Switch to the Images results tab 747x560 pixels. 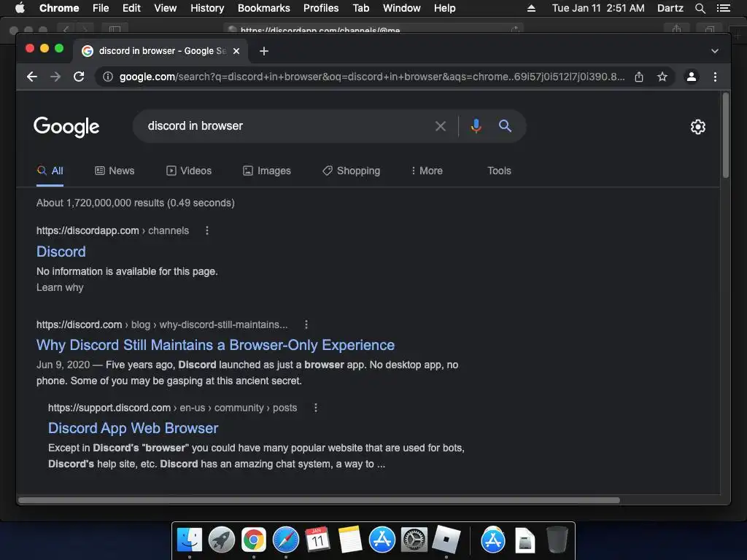click(x=267, y=171)
